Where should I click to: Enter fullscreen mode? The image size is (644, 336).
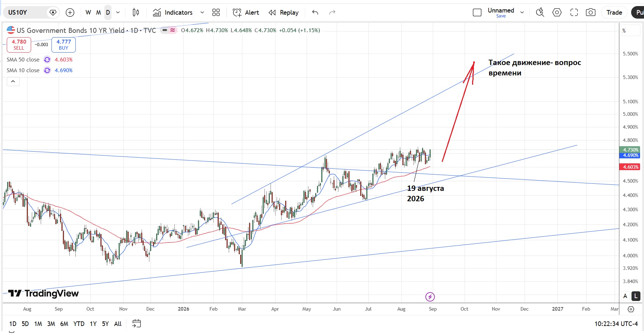(574, 13)
